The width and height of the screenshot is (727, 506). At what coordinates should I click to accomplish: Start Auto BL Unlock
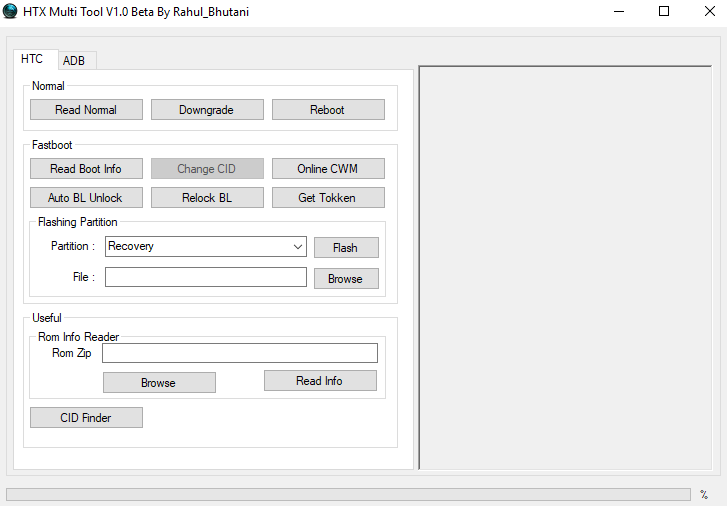click(86, 198)
